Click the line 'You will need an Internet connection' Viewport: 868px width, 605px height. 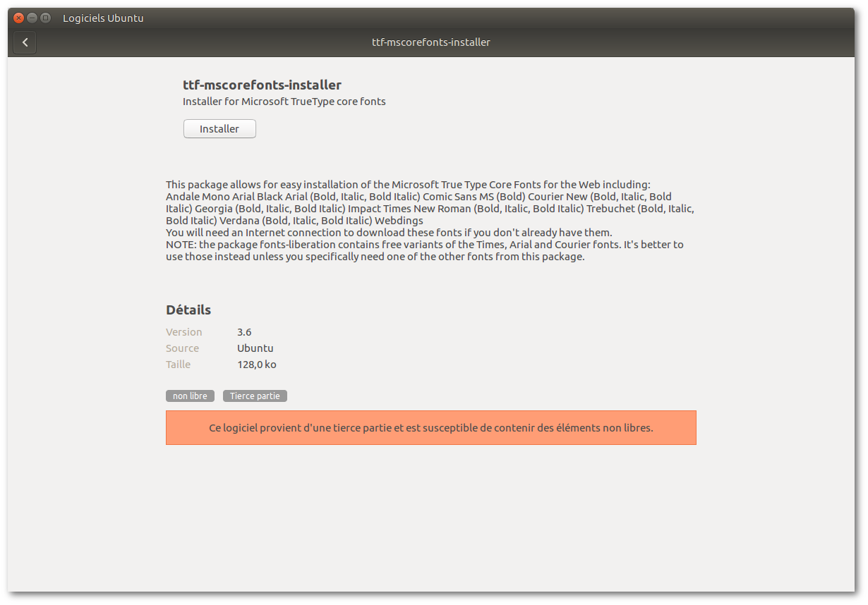point(389,233)
